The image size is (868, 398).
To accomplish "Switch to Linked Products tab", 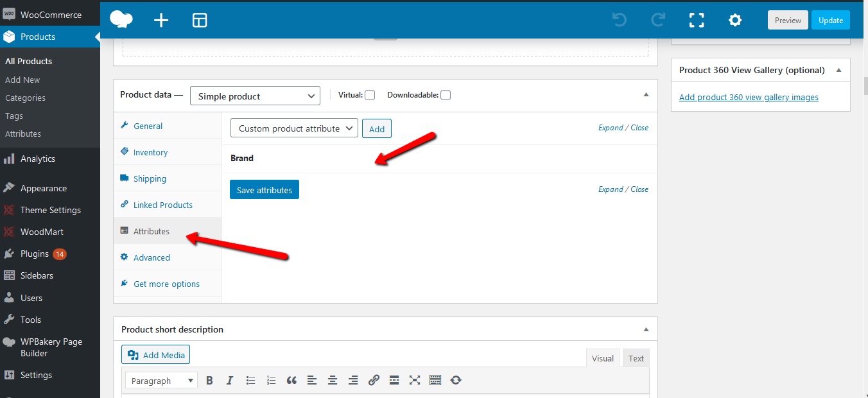I will click(168, 205).
